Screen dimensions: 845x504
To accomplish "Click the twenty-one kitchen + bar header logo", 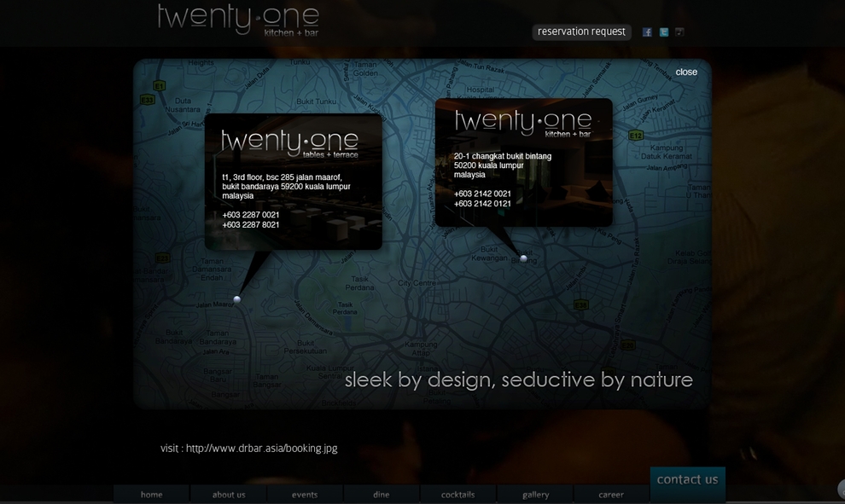I will [x=238, y=20].
